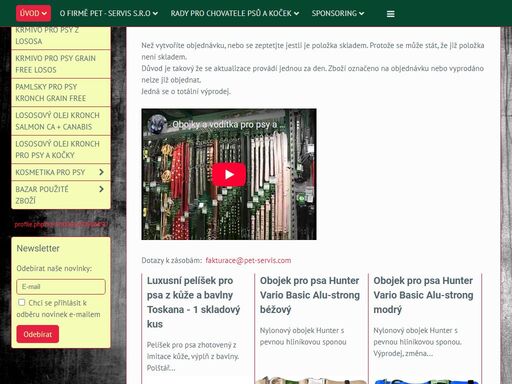Click the newsletter E-mail input field
The width and height of the screenshot is (512, 384).
61,287
